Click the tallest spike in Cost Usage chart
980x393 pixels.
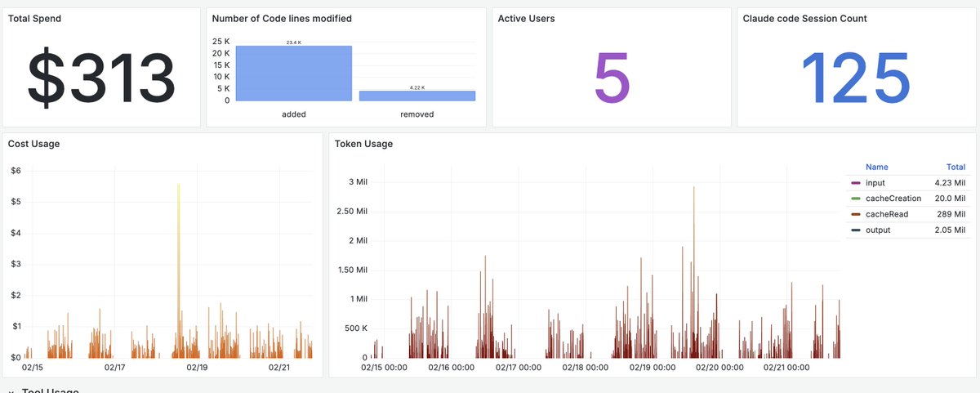178,270
